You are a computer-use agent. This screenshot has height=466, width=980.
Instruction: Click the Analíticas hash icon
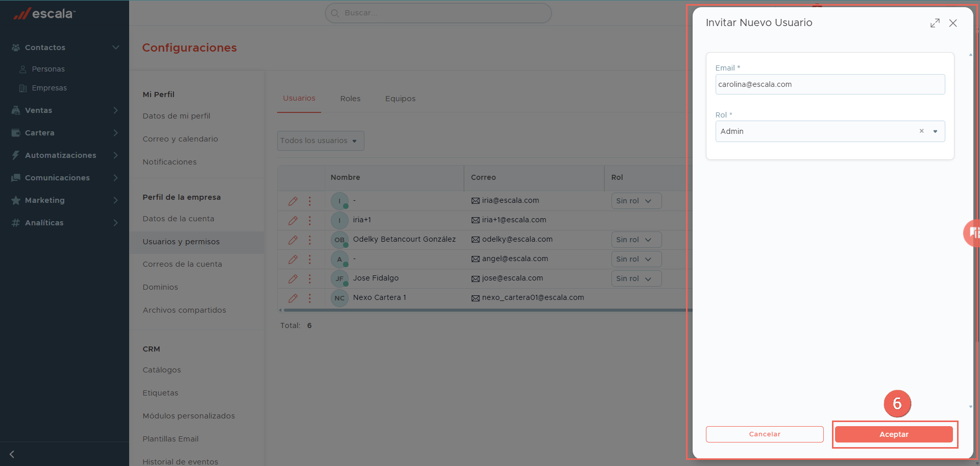pyautogui.click(x=16, y=223)
